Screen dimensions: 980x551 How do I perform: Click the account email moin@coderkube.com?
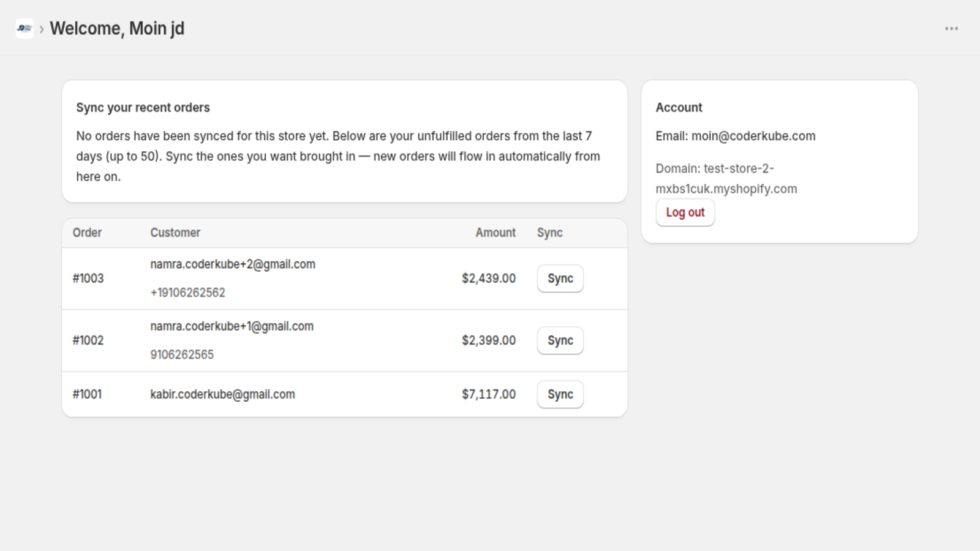[x=753, y=136]
